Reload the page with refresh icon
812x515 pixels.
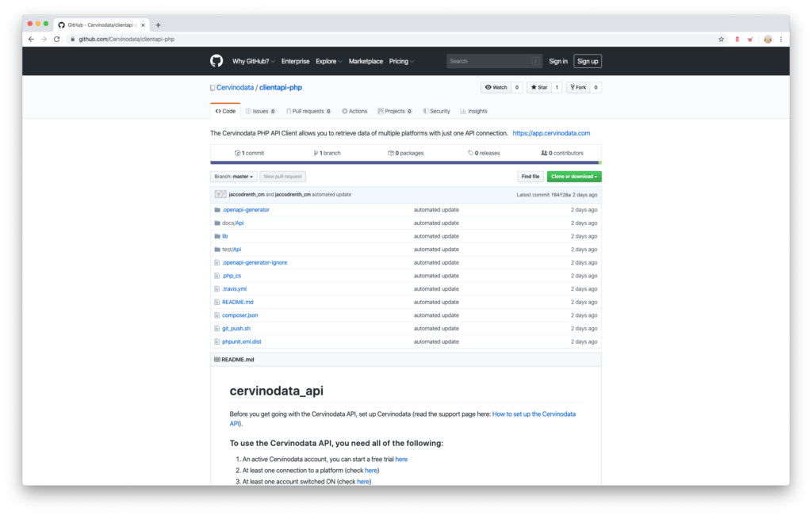point(57,40)
